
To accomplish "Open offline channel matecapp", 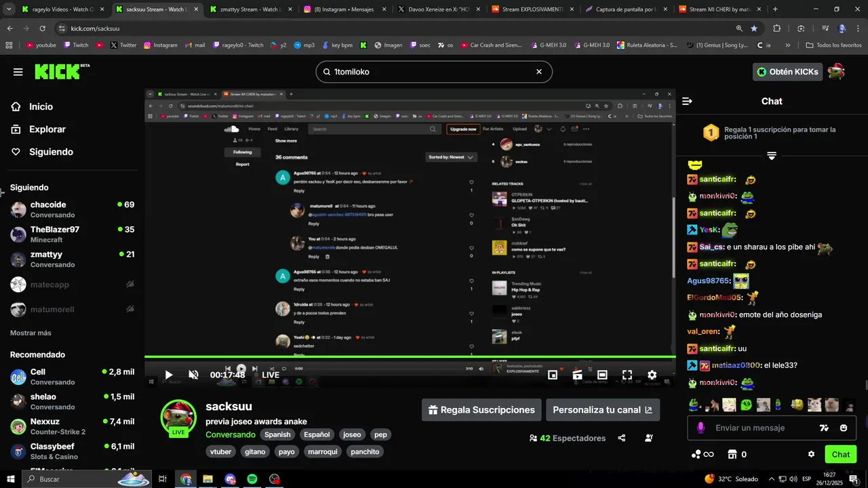I will [72, 285].
